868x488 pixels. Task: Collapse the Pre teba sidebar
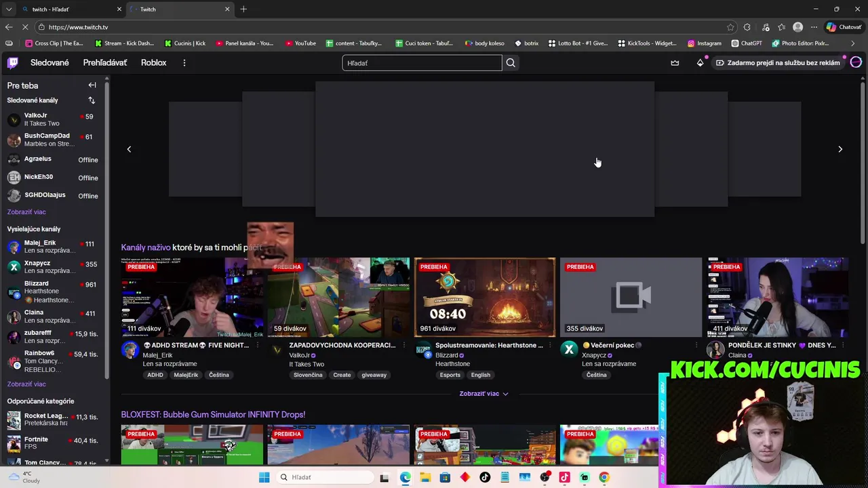point(92,85)
